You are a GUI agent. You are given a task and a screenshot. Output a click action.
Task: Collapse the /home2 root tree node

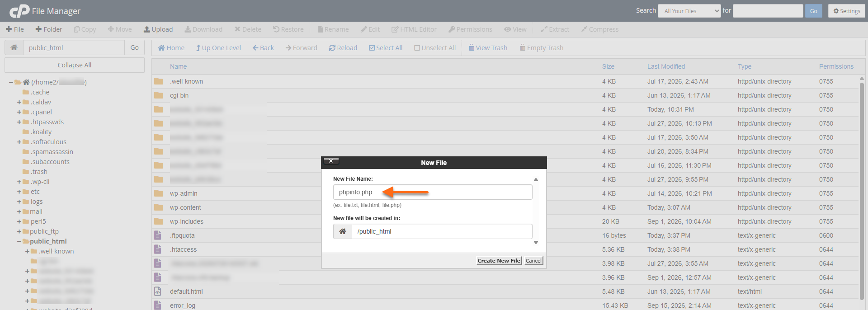[11, 82]
